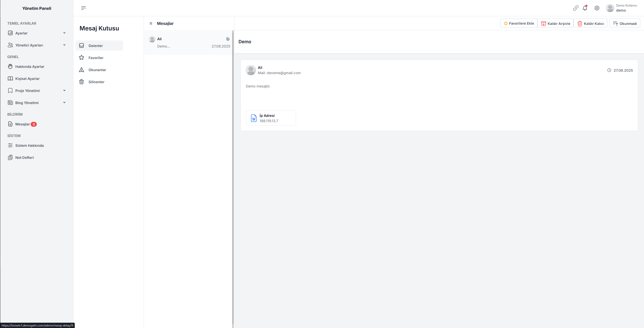
Task: Expand the Yönetici Ayarları submenu
Action: (x=64, y=45)
